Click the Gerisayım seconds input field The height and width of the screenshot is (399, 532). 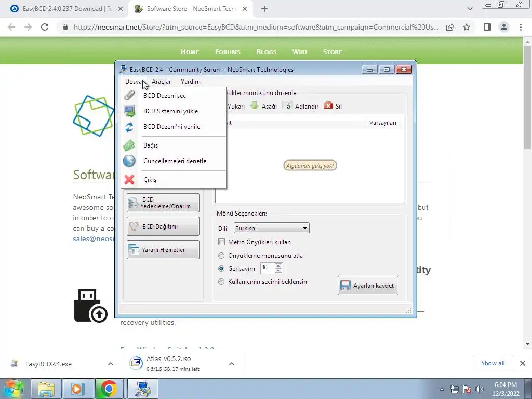click(268, 268)
